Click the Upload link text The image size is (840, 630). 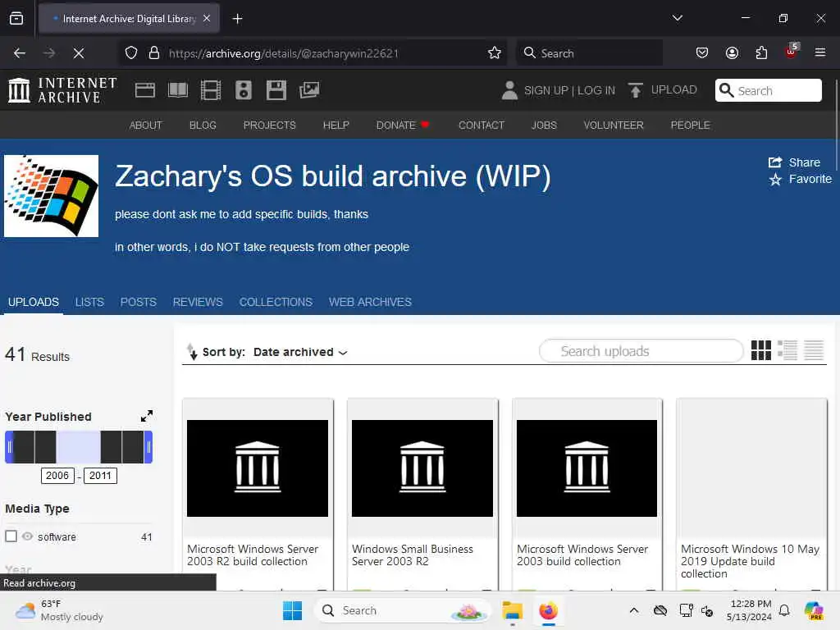pos(673,89)
